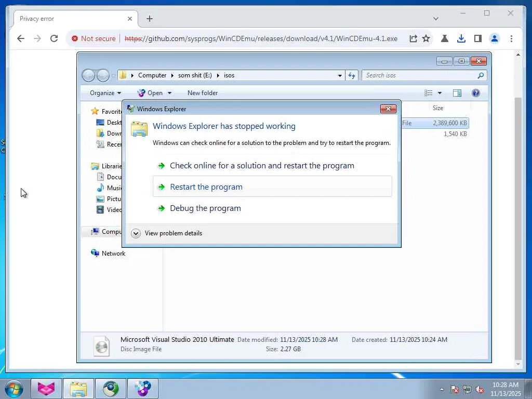
Task: Show hidden tray icons arrow
Action: [442, 390]
